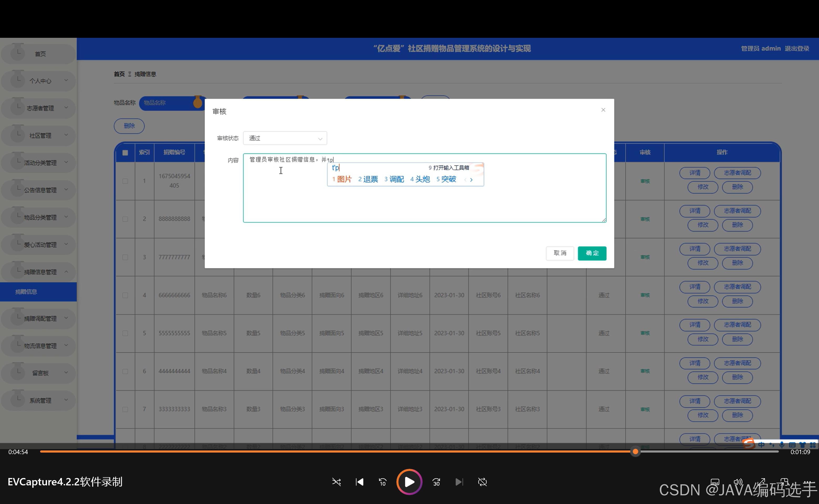Open the 审核状态 dropdown showing 通过
Screen dimensions: 819x504
pos(285,138)
